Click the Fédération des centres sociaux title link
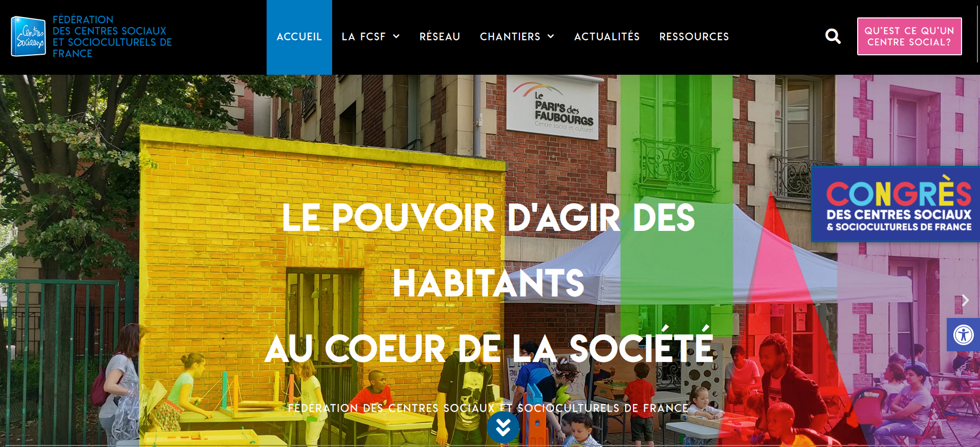 point(112,36)
